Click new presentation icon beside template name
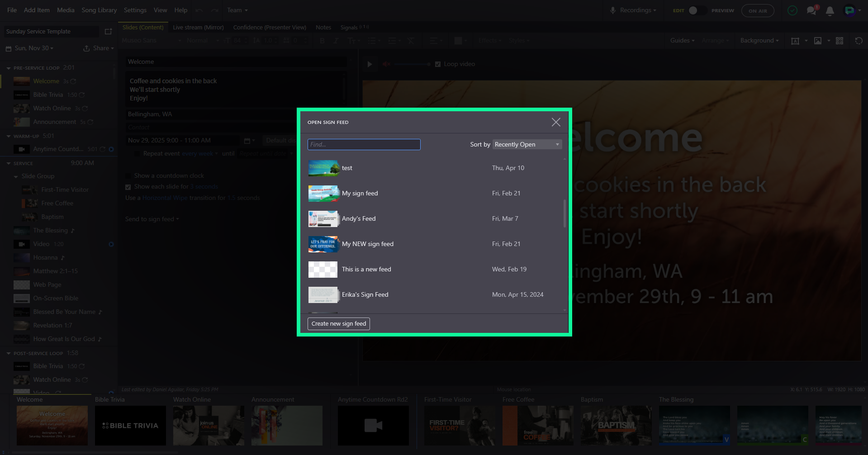868x455 pixels. click(x=108, y=31)
